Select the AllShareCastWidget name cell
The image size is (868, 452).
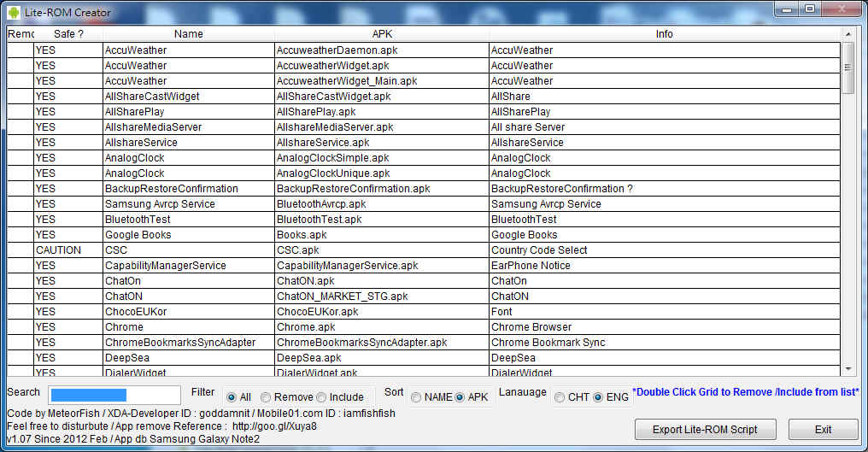pyautogui.click(x=189, y=97)
